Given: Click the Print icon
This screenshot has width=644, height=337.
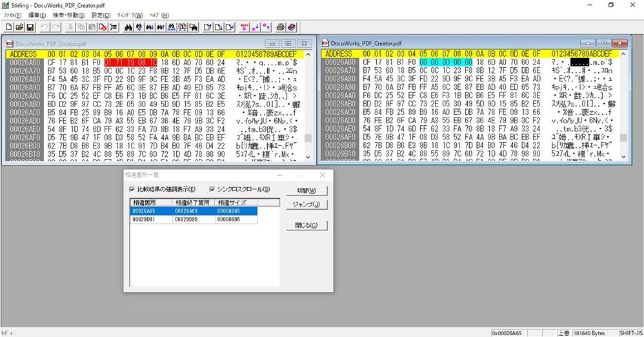Looking at the screenshot, I should pos(281,27).
